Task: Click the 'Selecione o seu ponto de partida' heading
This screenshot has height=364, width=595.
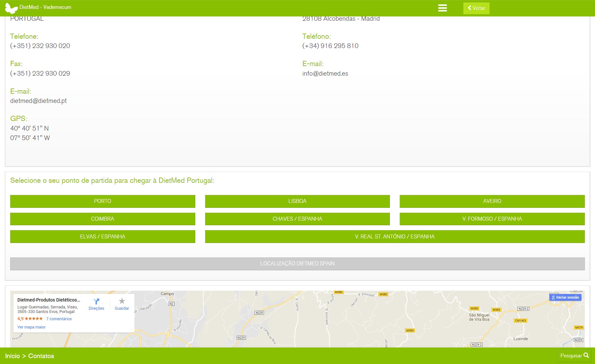Action: click(x=112, y=181)
